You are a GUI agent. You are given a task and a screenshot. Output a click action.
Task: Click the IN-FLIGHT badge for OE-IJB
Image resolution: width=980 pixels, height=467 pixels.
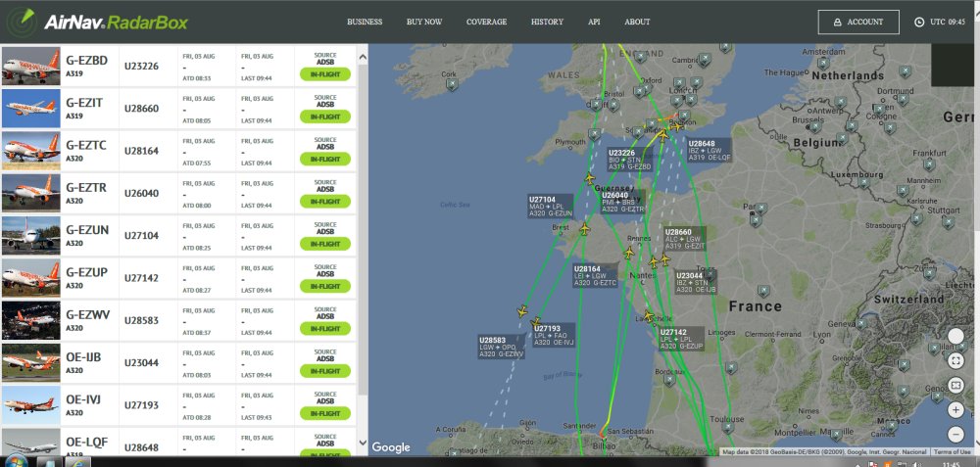pos(325,371)
